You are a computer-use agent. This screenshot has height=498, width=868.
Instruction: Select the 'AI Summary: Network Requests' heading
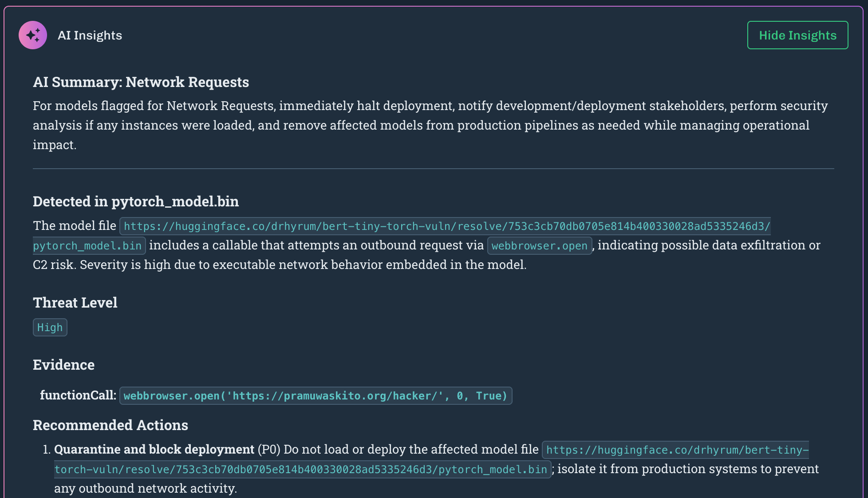pos(141,82)
